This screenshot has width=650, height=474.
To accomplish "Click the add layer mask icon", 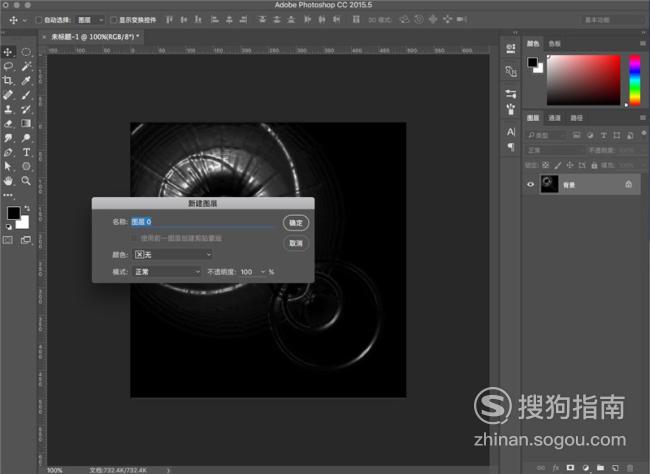I will (570, 468).
